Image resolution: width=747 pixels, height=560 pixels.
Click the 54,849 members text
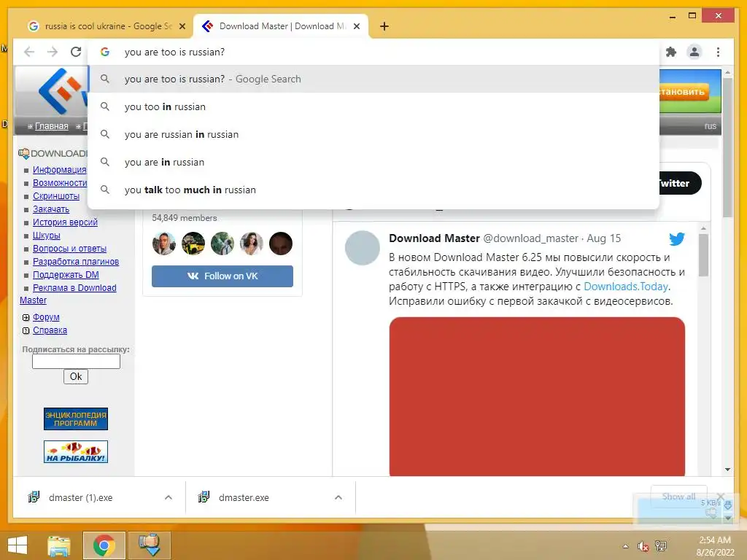point(185,218)
